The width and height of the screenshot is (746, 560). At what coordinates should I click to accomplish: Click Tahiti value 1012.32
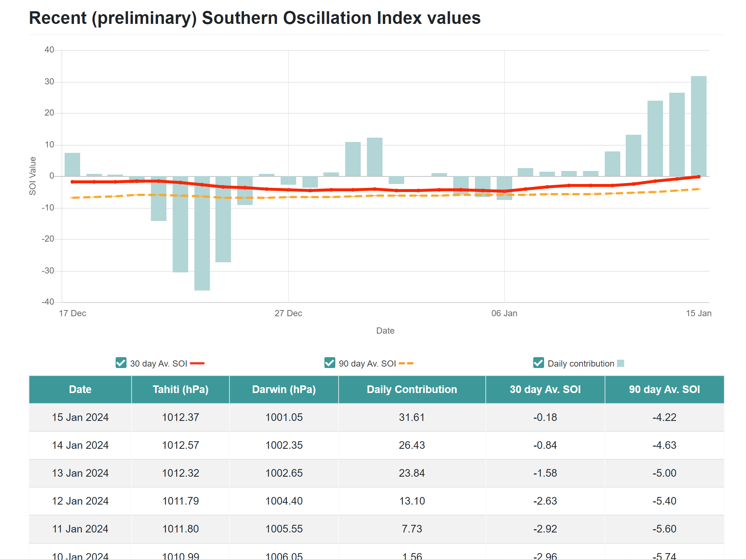pyautogui.click(x=181, y=473)
